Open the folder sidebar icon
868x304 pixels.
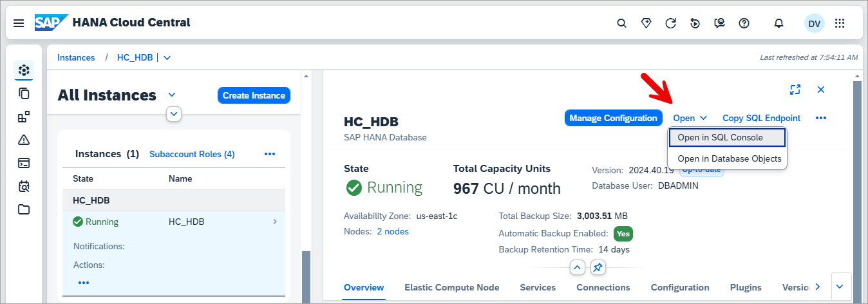(24, 209)
